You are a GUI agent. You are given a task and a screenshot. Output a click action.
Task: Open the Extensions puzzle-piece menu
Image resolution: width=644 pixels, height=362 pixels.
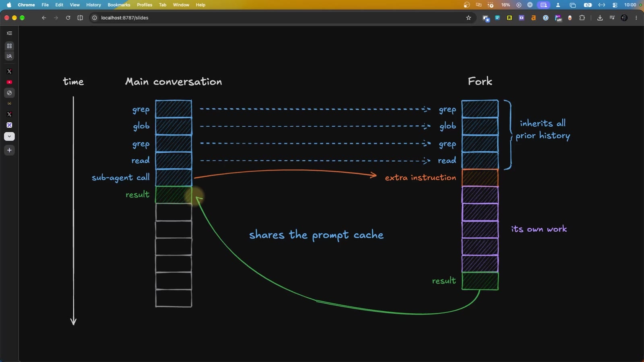582,18
